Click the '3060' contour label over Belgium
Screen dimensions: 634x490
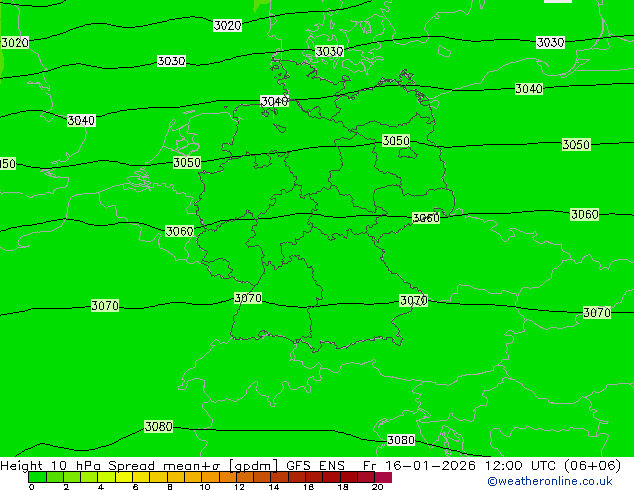[180, 231]
